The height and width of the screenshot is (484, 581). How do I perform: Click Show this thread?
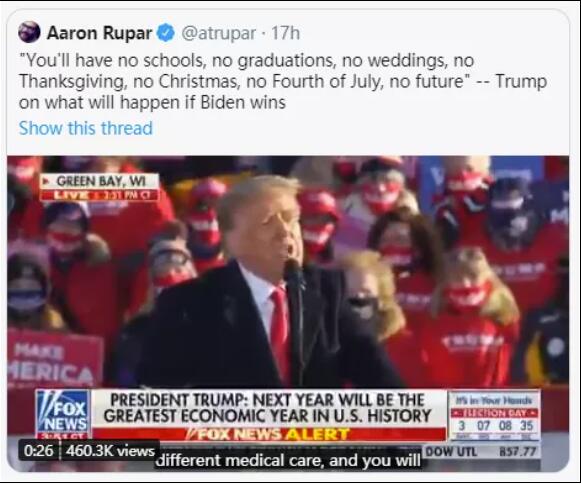click(x=86, y=128)
